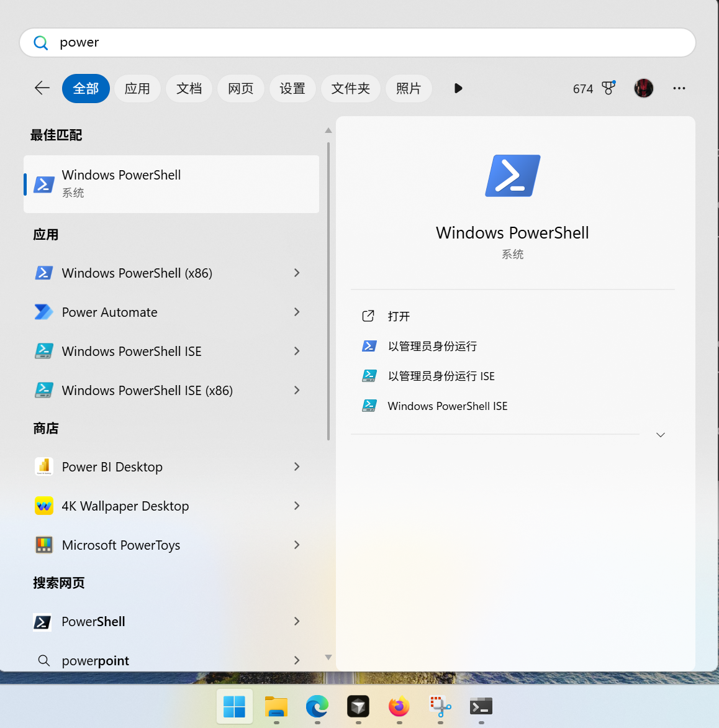Screen dimensions: 719x728
Task: Click the results list scrollbar down arrow
Action: point(328,657)
